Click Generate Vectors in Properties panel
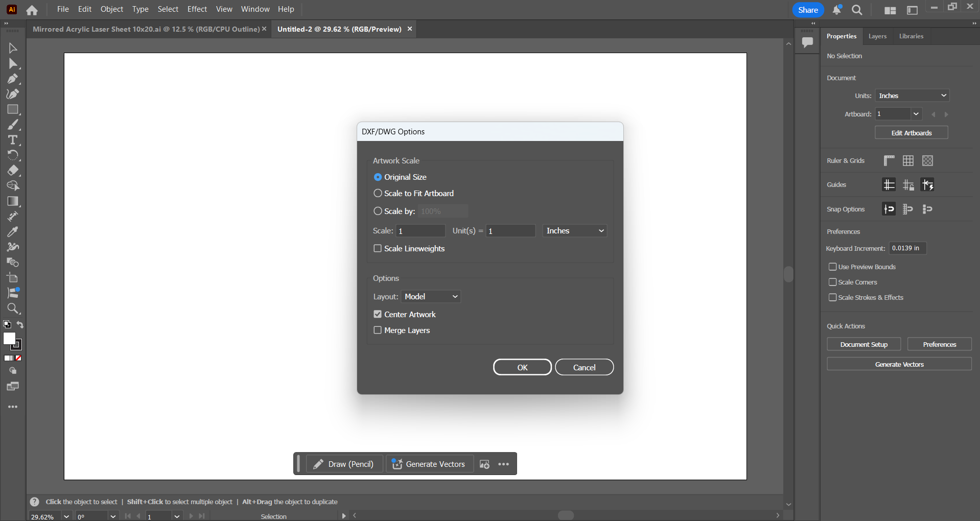 [899, 364]
